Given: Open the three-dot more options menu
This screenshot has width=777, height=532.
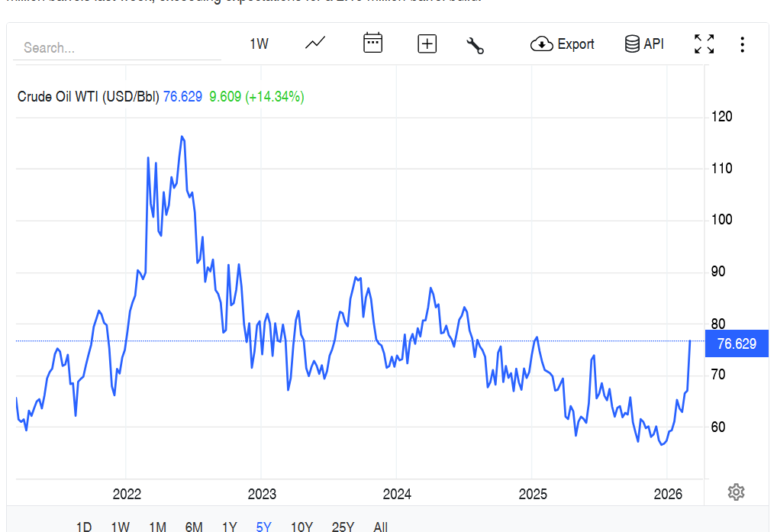Looking at the screenshot, I should click(x=742, y=44).
